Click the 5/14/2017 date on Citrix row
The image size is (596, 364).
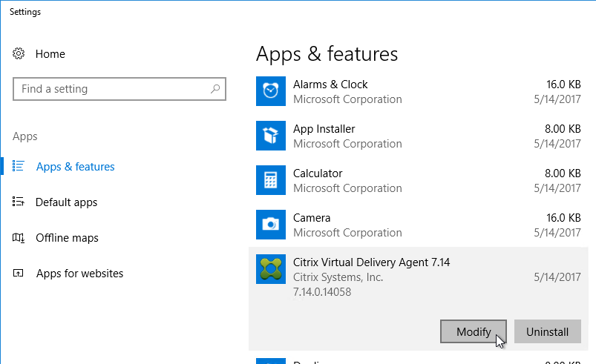557,277
